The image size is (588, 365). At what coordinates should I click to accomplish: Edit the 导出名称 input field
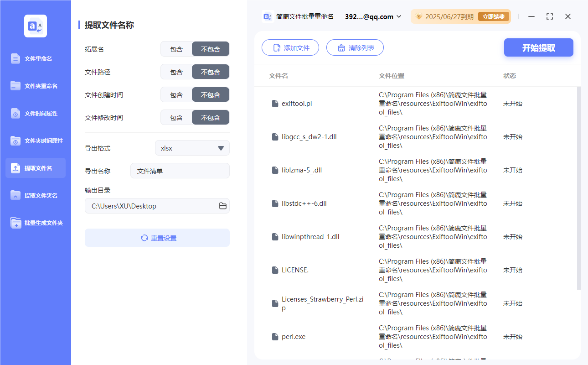[180, 171]
